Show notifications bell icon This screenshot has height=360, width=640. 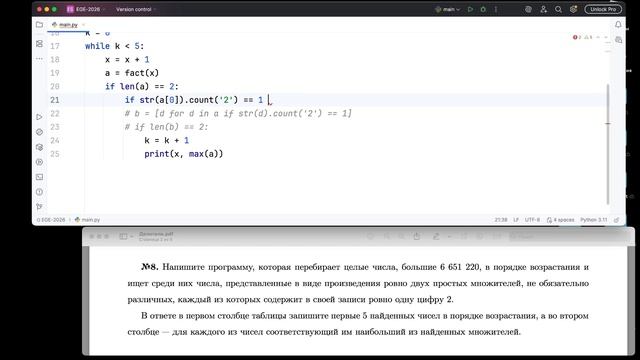(618, 24)
